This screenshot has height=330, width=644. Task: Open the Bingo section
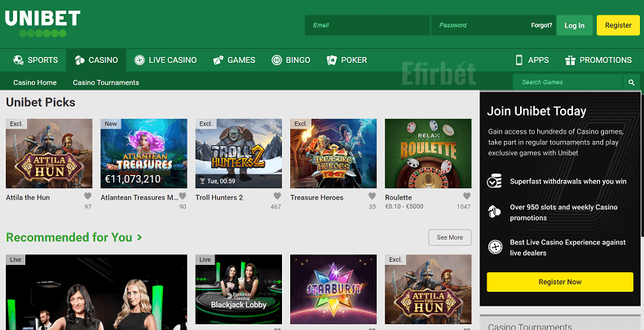292,59
